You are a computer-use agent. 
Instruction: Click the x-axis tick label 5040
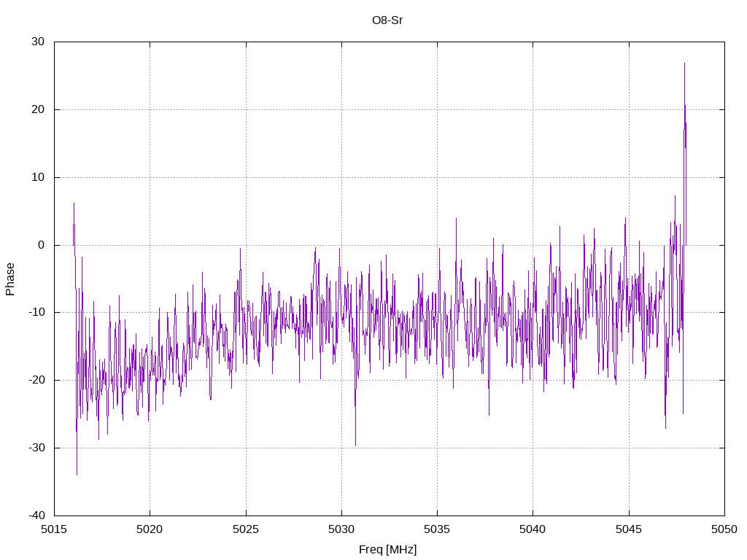point(533,529)
